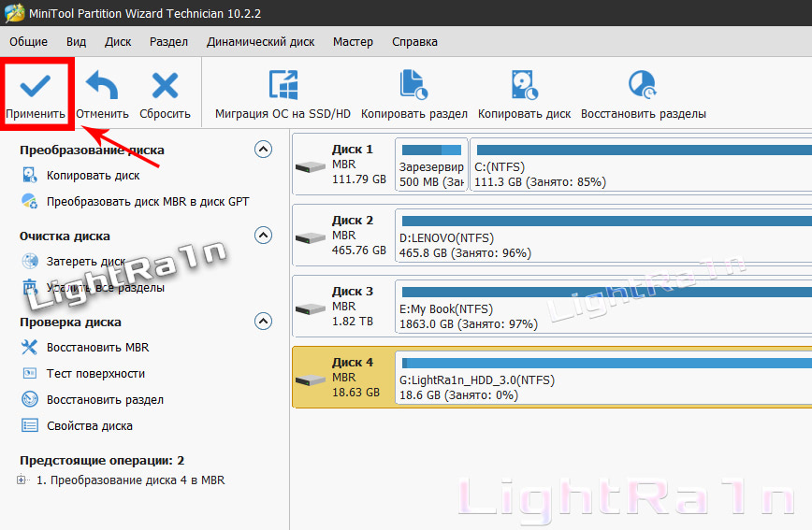
Task: Select Диск 1 drive icon
Action: (x=311, y=166)
